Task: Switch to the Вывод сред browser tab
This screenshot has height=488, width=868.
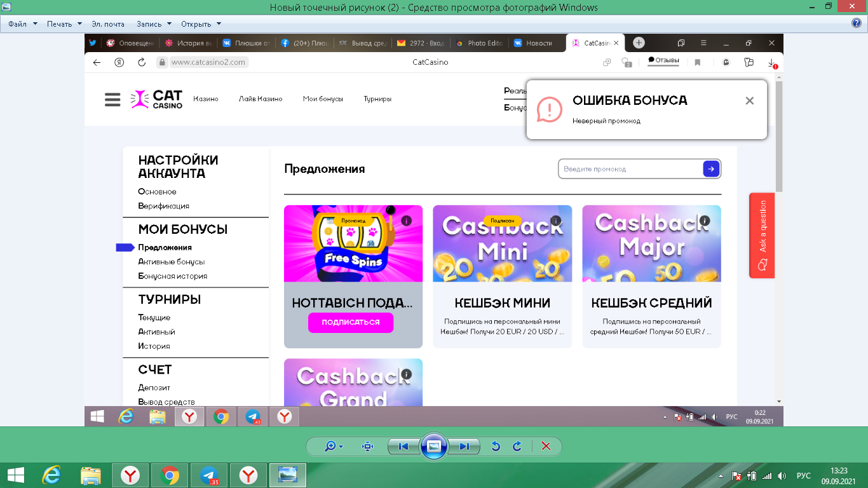Action: pos(363,43)
